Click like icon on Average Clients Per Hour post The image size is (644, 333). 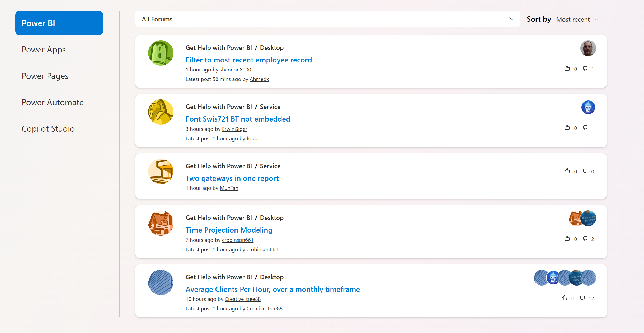564,298
